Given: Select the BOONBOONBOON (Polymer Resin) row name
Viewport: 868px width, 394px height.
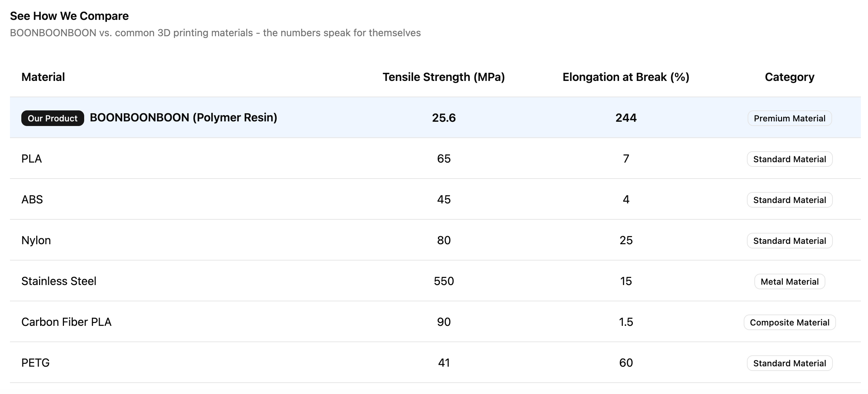Looking at the screenshot, I should [x=184, y=117].
